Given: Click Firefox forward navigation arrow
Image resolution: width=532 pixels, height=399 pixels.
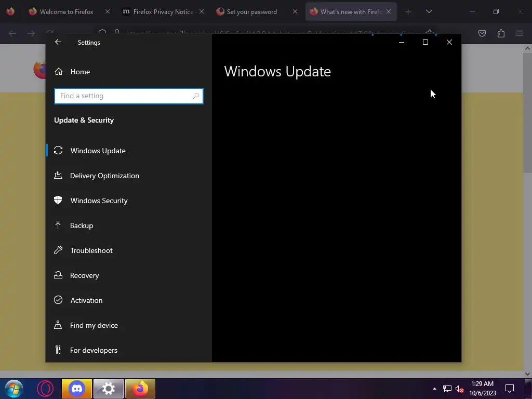Looking at the screenshot, I should 31,34.
